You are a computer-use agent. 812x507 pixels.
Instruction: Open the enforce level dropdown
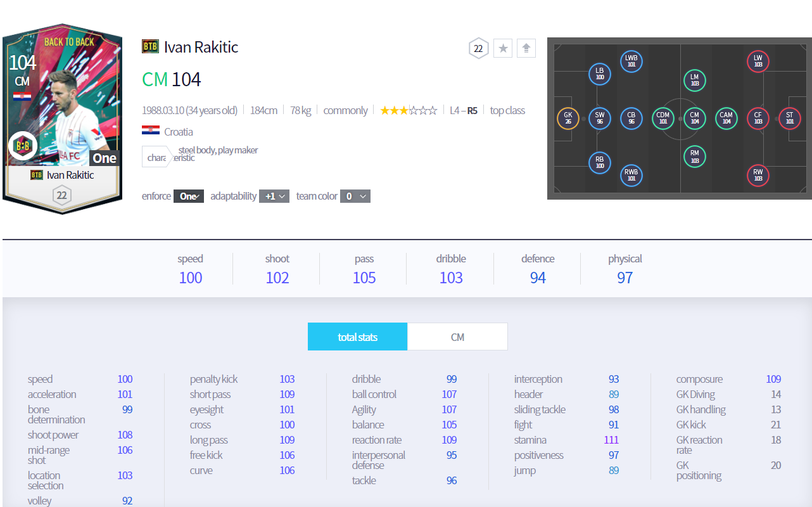(x=189, y=196)
